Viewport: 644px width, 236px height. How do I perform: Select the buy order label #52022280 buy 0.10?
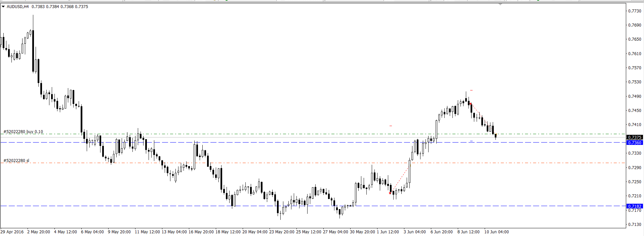click(x=24, y=131)
